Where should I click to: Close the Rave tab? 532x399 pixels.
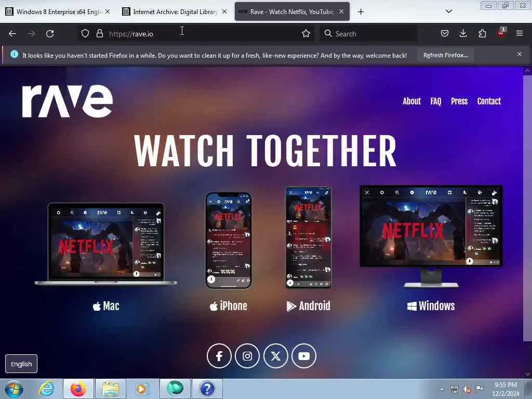point(341,11)
